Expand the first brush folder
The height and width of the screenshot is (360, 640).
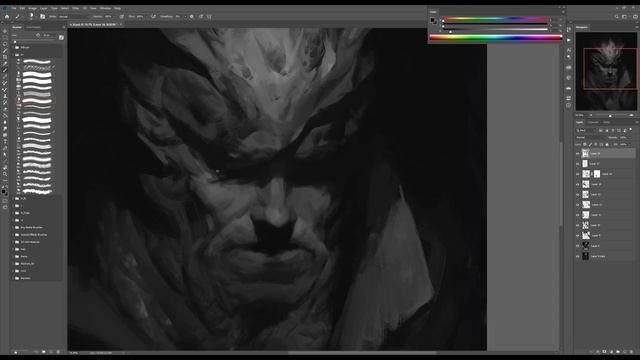coord(14,47)
